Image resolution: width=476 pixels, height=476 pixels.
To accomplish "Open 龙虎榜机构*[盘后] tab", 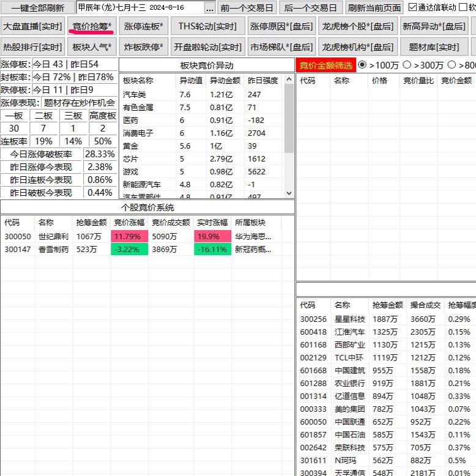I will tap(358, 46).
